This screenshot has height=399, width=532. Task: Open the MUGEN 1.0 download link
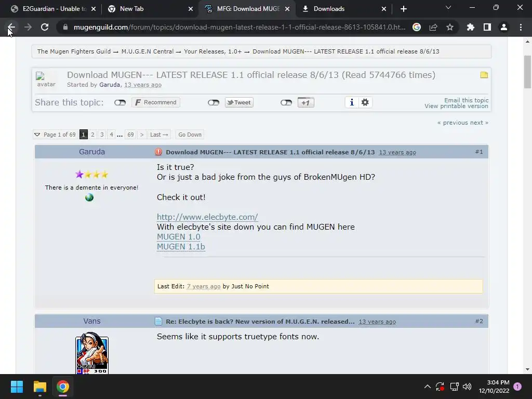[x=179, y=237]
